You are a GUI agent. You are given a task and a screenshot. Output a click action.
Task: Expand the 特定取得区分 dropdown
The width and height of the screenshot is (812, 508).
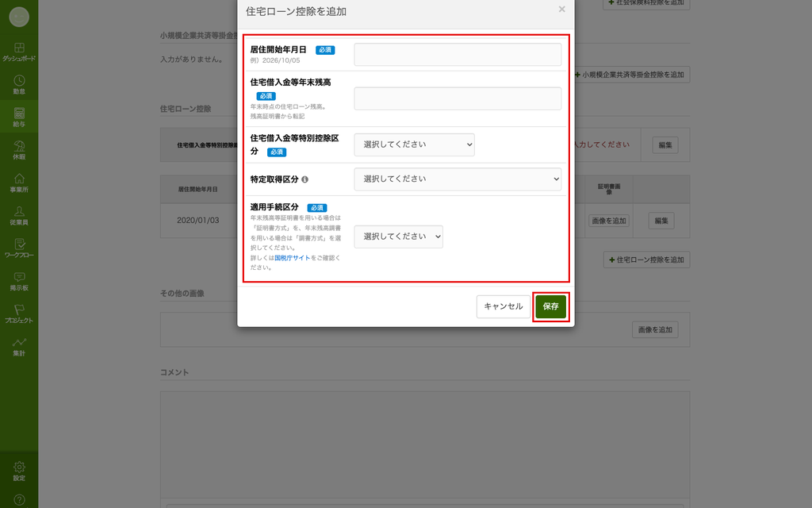[458, 179]
